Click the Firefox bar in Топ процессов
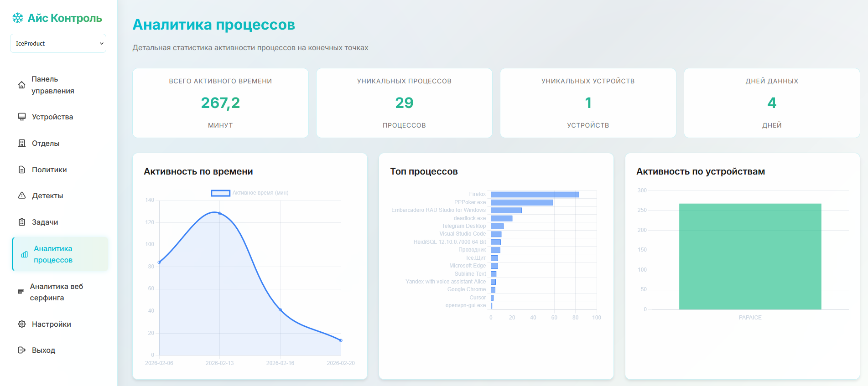868x386 pixels. tap(535, 195)
